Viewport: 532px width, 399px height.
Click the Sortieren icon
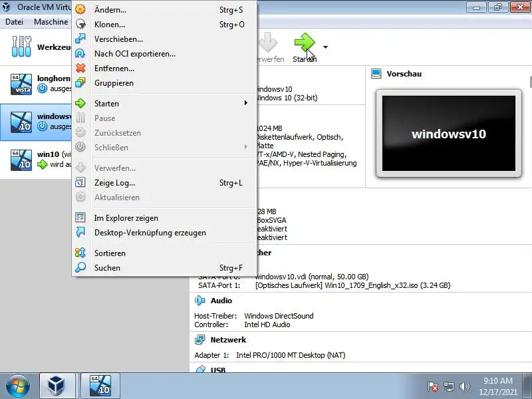click(80, 253)
